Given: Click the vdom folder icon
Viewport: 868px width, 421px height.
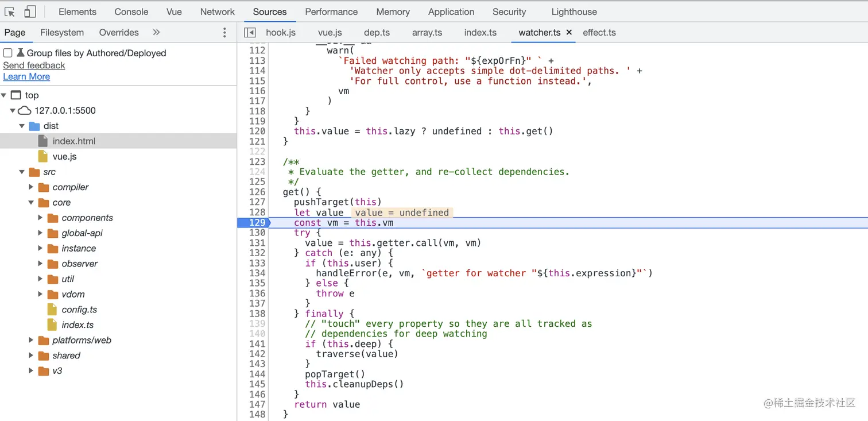Looking at the screenshot, I should click(x=53, y=294).
